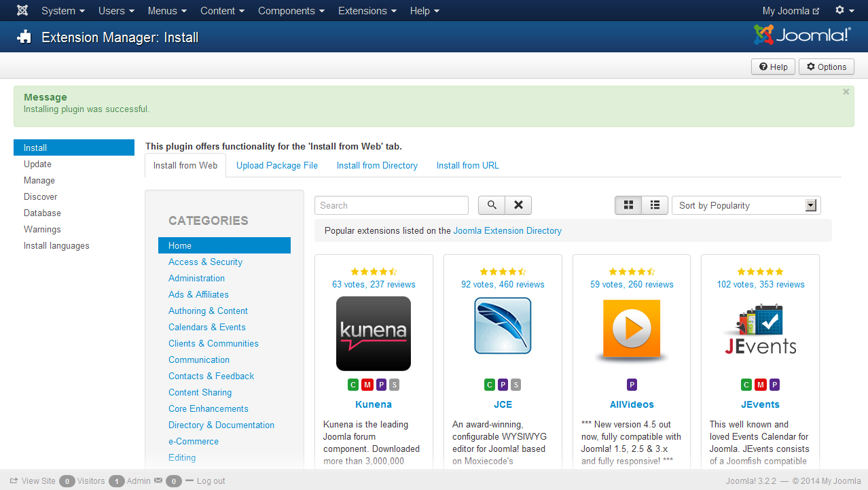
Task: Open the JEvents title link
Action: tap(760, 404)
